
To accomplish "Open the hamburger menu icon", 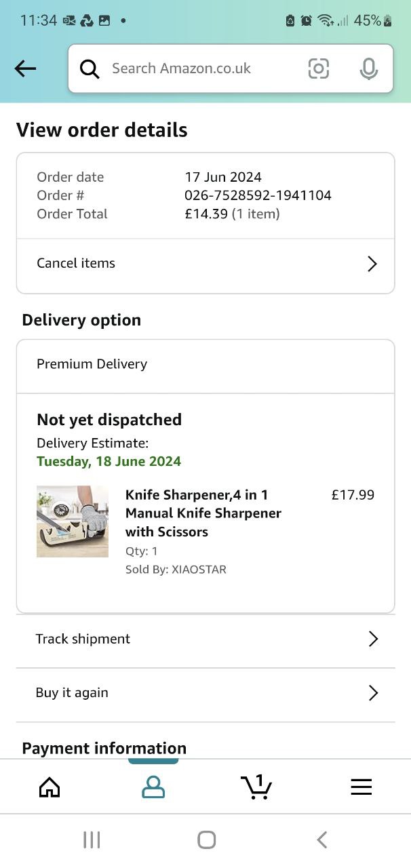I will (x=361, y=787).
